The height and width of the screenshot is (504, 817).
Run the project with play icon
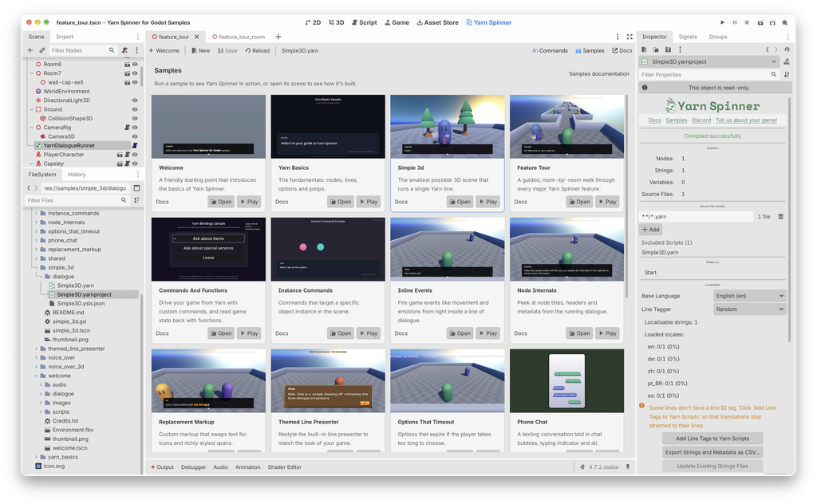[x=722, y=22]
